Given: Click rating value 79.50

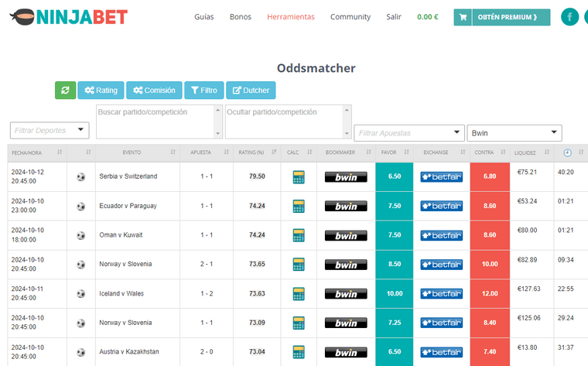Looking at the screenshot, I should point(257,176).
